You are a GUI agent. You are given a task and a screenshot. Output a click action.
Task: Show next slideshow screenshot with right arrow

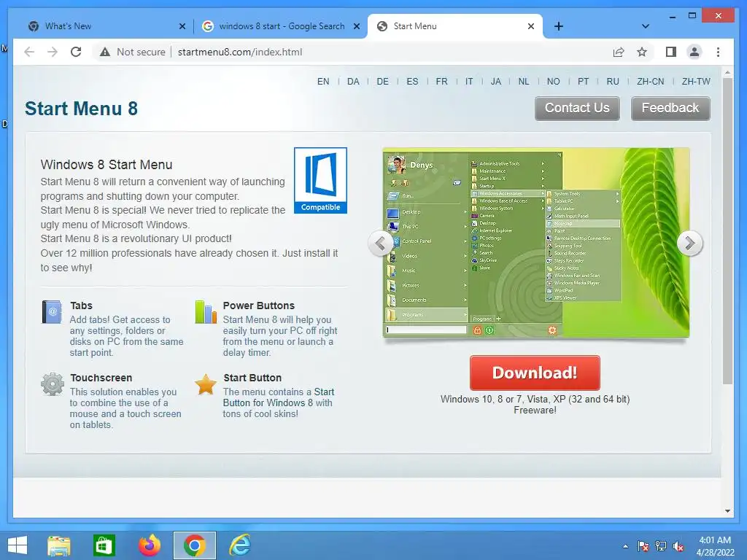click(689, 244)
